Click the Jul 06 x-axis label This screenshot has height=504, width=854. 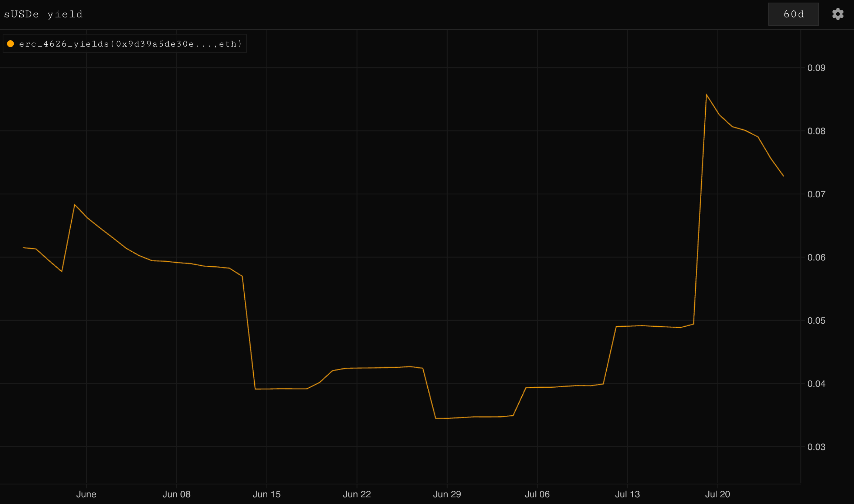pos(537,494)
